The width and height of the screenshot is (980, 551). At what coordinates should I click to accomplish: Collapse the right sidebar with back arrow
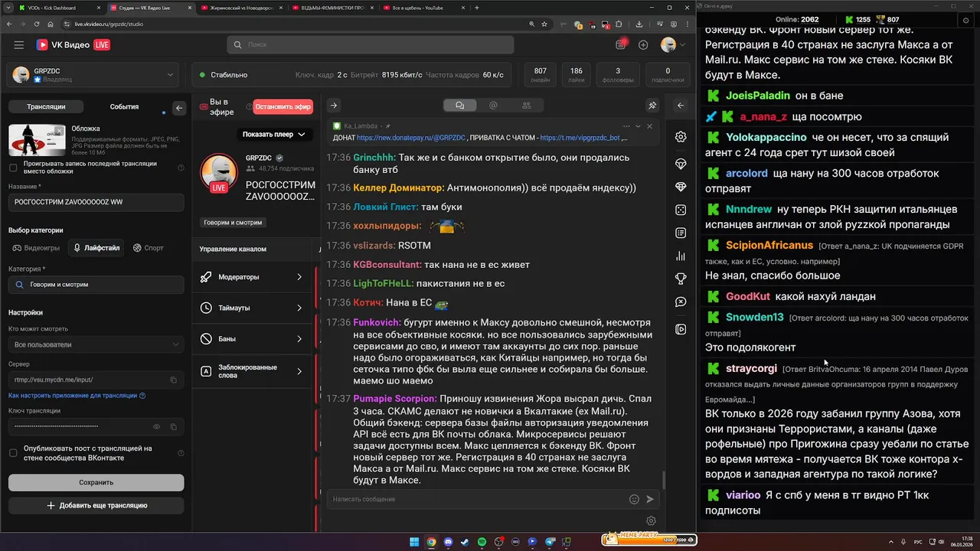[681, 106]
